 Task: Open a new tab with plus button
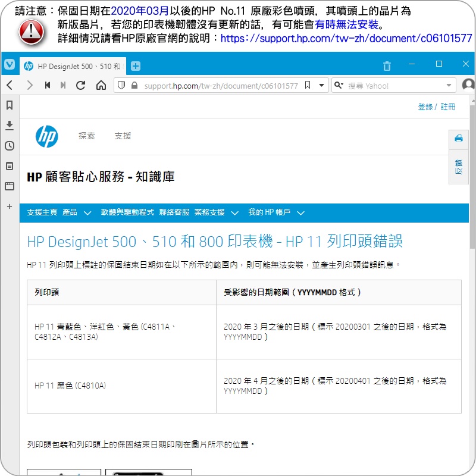tap(136, 66)
